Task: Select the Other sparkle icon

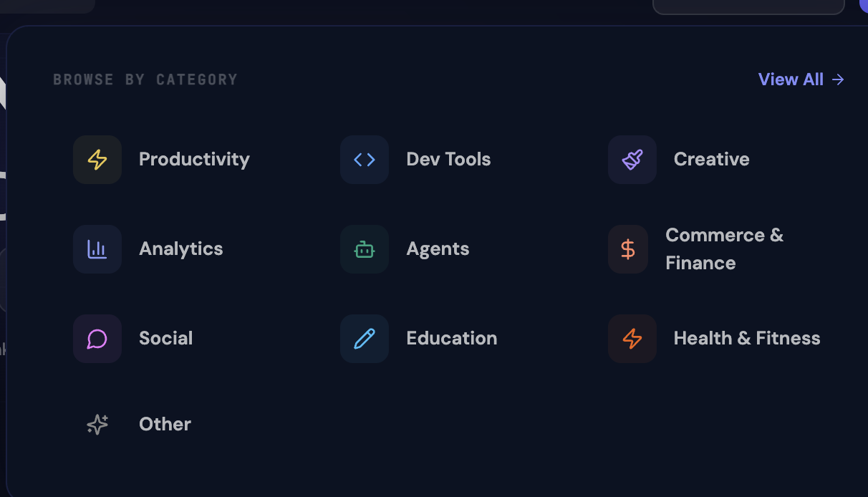Action: [x=97, y=424]
